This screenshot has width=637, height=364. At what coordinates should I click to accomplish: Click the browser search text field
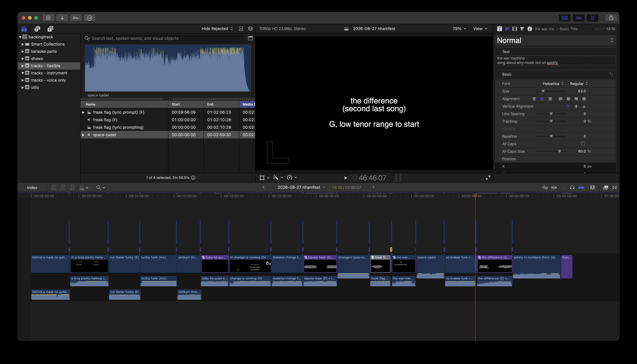point(163,38)
